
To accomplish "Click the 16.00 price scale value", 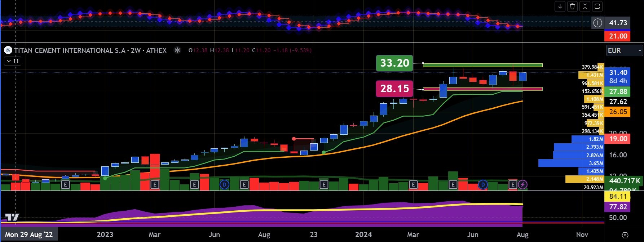I will point(618,155).
